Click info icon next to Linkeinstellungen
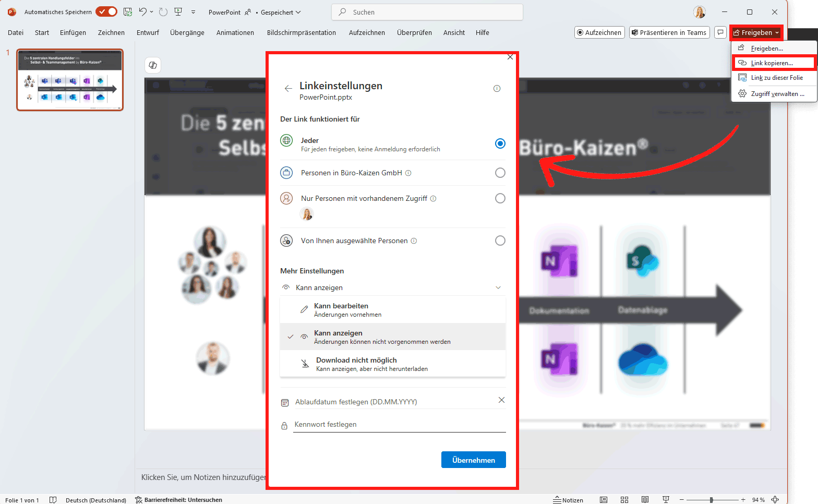 point(497,88)
